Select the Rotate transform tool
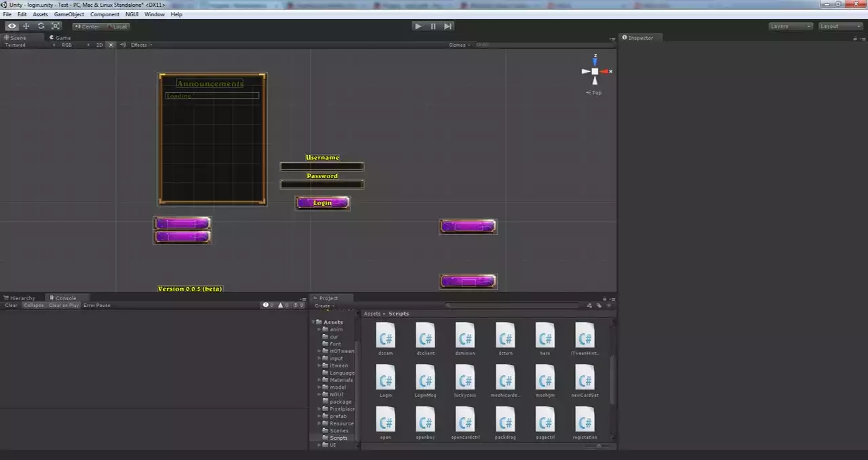 point(41,26)
